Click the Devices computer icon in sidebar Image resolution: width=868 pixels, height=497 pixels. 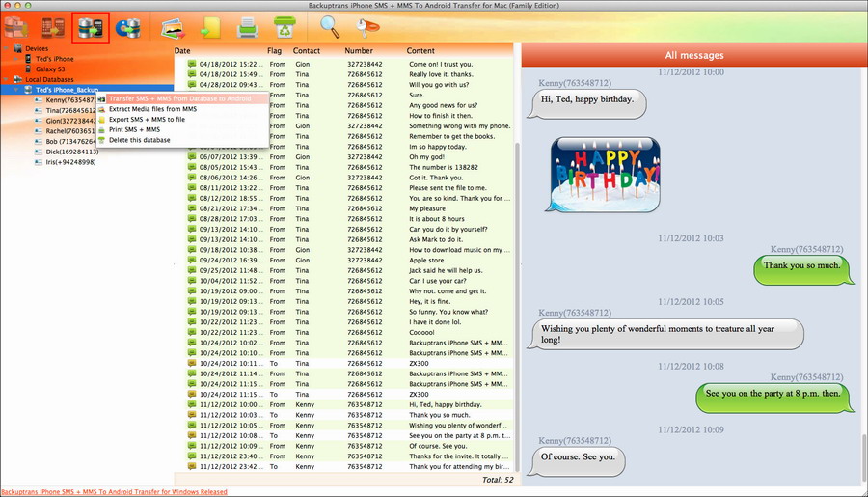[17, 49]
